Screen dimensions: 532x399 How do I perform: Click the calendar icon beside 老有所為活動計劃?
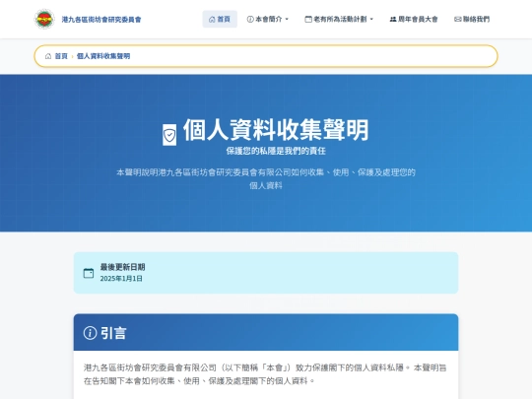308,20
